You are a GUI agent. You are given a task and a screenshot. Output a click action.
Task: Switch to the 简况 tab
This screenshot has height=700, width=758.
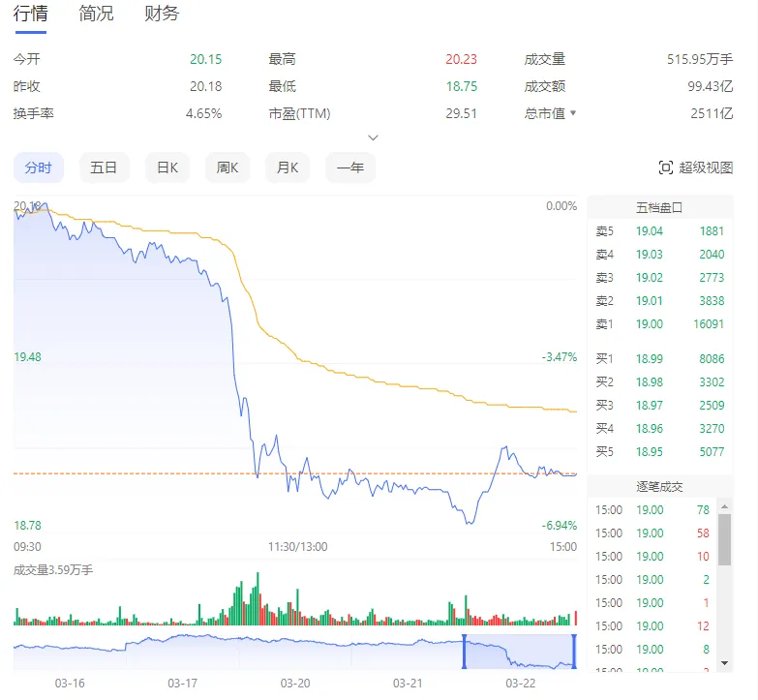point(96,14)
